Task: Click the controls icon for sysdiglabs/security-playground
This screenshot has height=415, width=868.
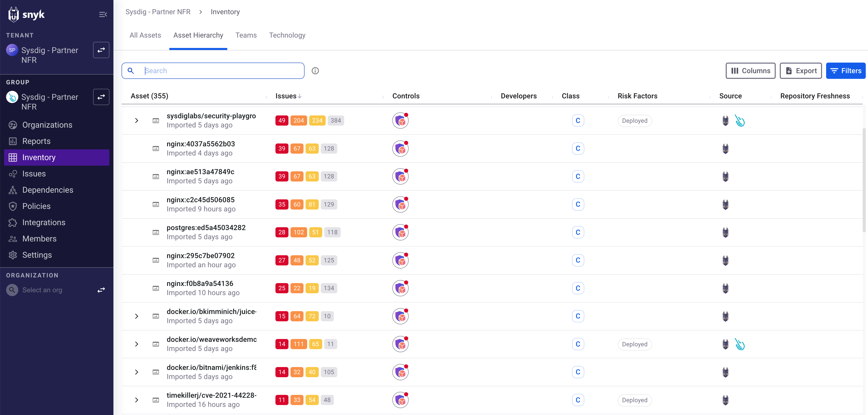Action: pos(401,121)
